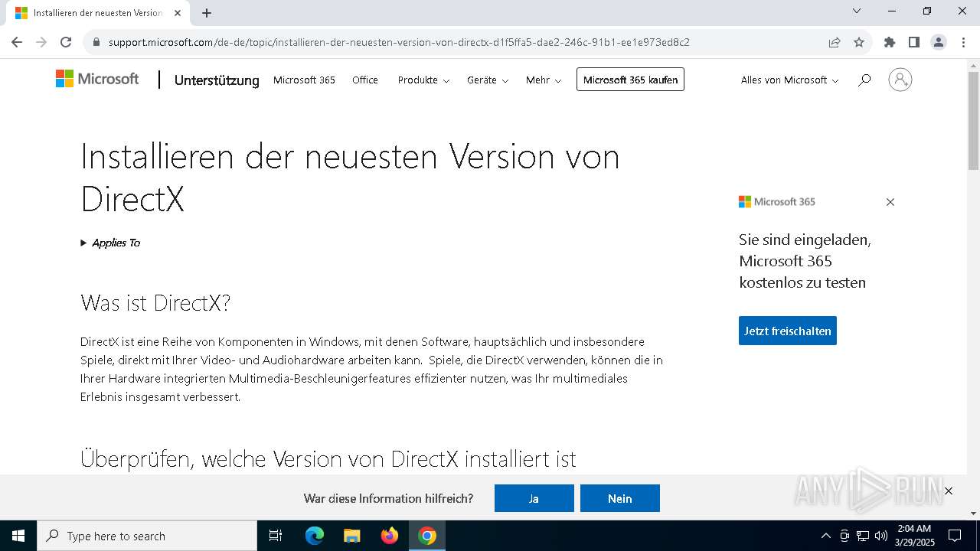The image size is (980, 551).
Task: Go back with the browser back arrow
Action: tap(17, 42)
